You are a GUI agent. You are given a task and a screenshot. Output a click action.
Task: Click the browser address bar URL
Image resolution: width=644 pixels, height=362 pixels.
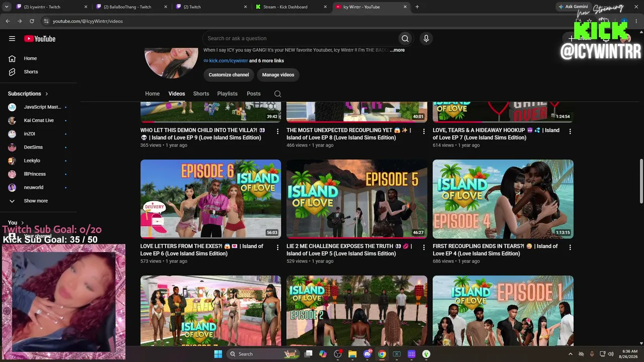(x=88, y=21)
